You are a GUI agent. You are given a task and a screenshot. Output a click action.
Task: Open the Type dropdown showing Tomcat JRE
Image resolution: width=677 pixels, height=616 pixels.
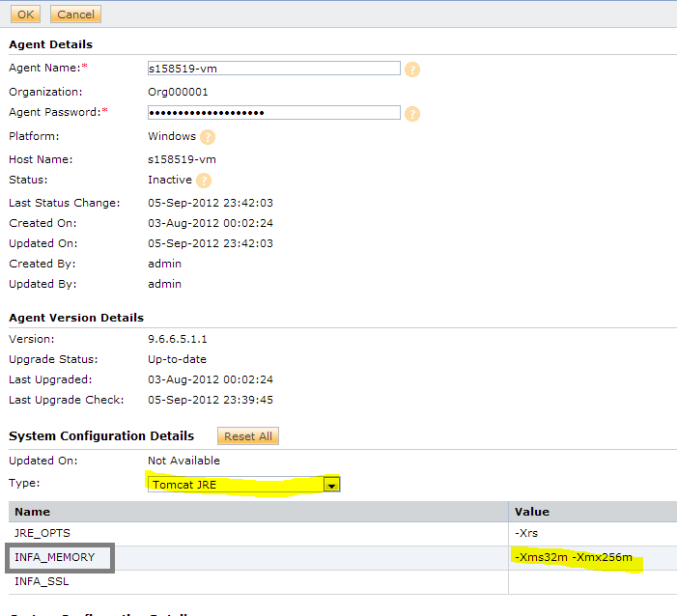click(244, 485)
